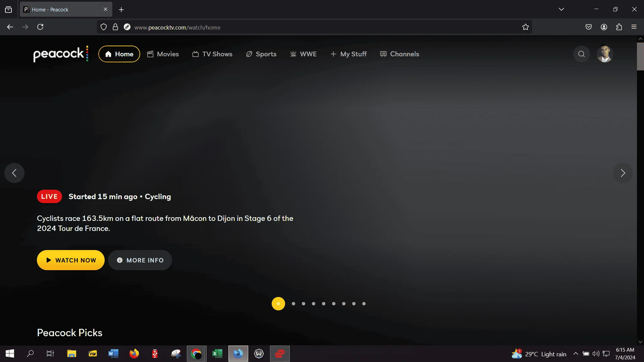
Task: Open the taskbar volume control
Action: tap(596, 354)
